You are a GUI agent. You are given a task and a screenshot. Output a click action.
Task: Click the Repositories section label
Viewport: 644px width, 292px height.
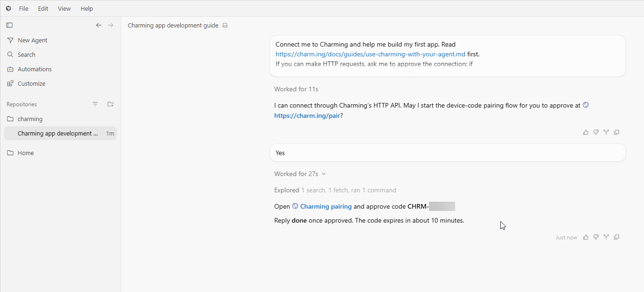[21, 104]
